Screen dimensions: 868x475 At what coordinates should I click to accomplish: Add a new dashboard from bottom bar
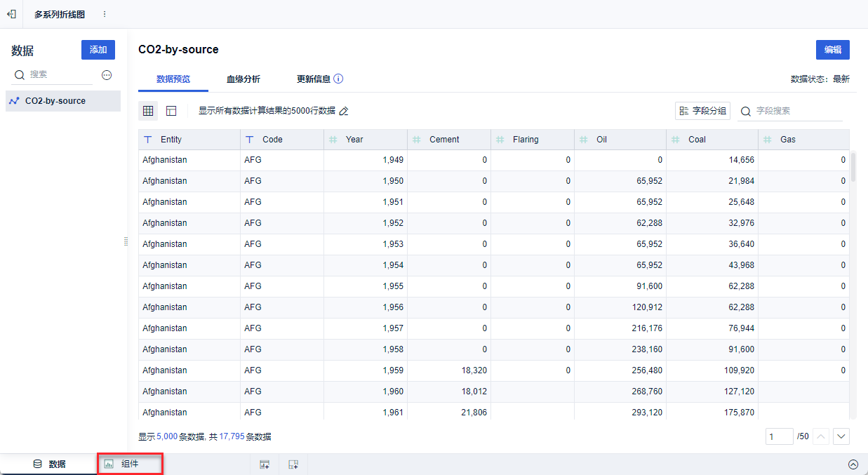pyautogui.click(x=293, y=464)
